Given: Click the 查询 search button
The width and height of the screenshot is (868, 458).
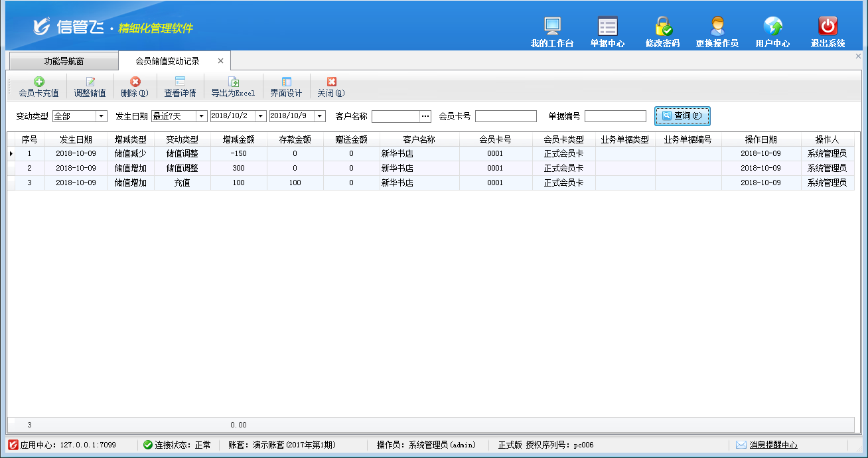Looking at the screenshot, I should (682, 116).
